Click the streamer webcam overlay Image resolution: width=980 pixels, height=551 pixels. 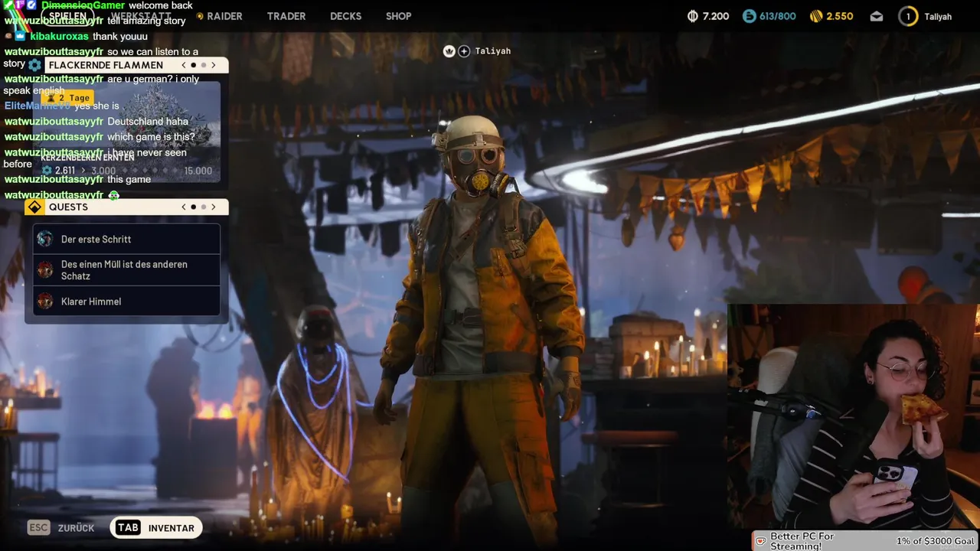(x=853, y=417)
